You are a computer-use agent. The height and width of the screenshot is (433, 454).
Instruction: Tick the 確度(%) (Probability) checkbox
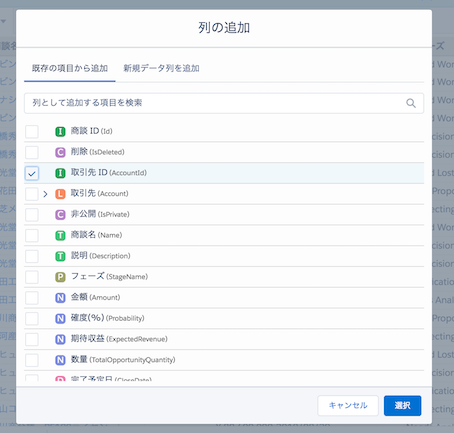pyautogui.click(x=32, y=319)
